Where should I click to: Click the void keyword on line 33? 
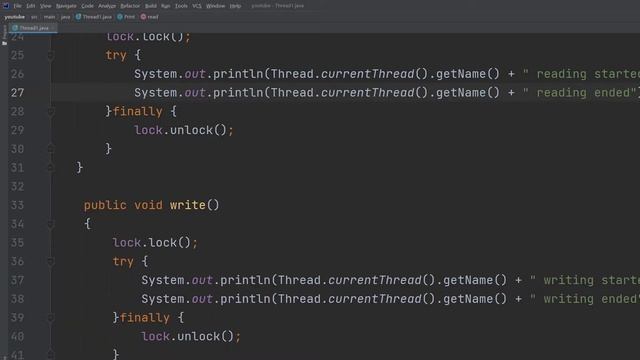click(x=148, y=205)
